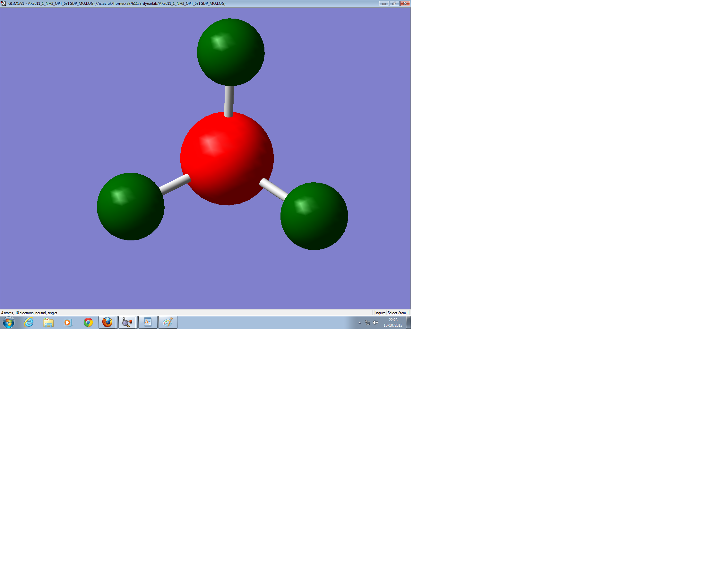
Task: Select the bottom-left green hydrogen atom
Action: tap(130, 206)
